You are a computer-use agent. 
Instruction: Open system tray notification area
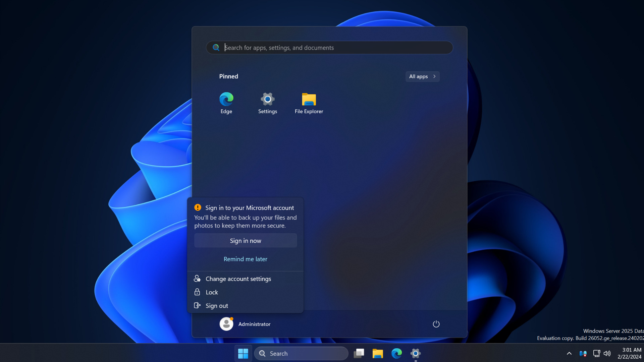[569, 353]
